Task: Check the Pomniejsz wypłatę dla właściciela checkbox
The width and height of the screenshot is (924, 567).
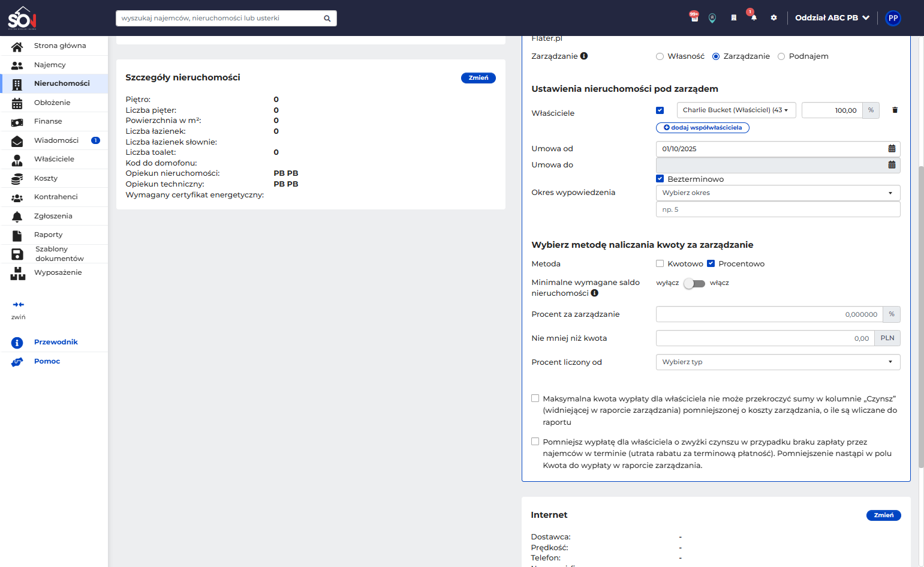Action: coord(535,442)
